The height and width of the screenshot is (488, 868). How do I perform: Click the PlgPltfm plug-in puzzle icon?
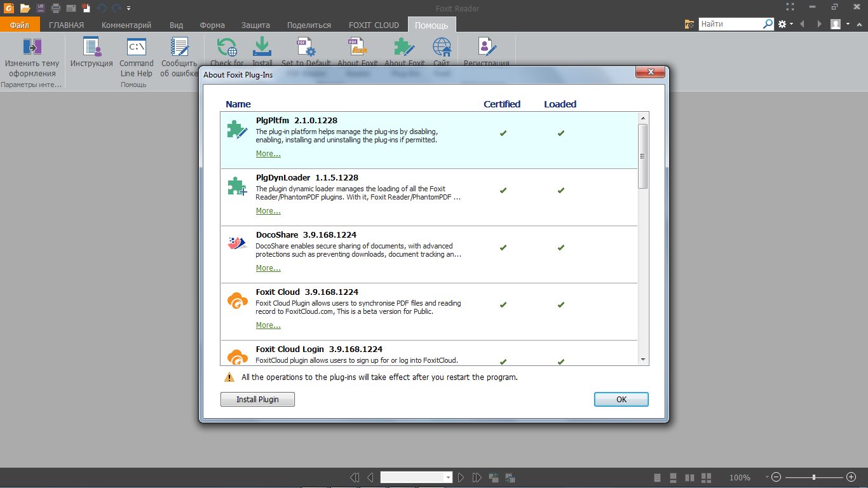[237, 130]
